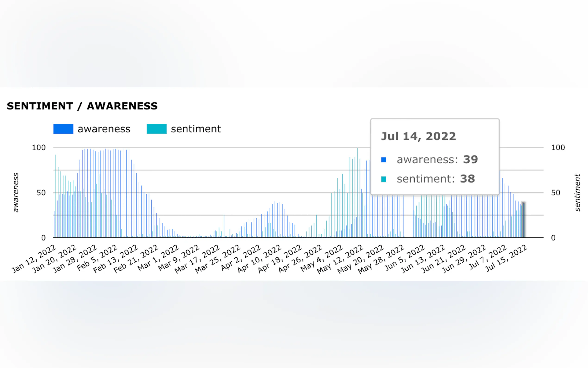Viewport: 588px width, 368px height.
Task: Click the awareness legend label
Action: pyautogui.click(x=104, y=129)
